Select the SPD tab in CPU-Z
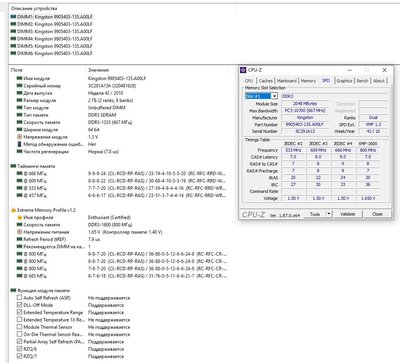 (326, 80)
